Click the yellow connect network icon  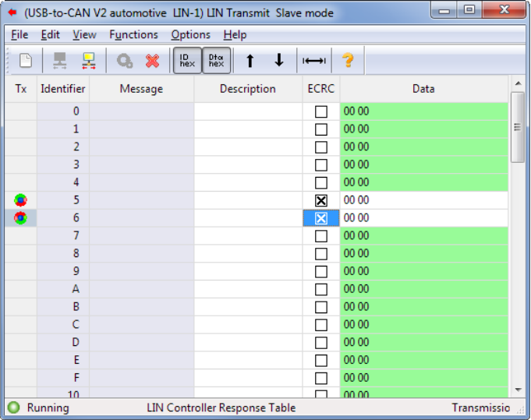89,61
